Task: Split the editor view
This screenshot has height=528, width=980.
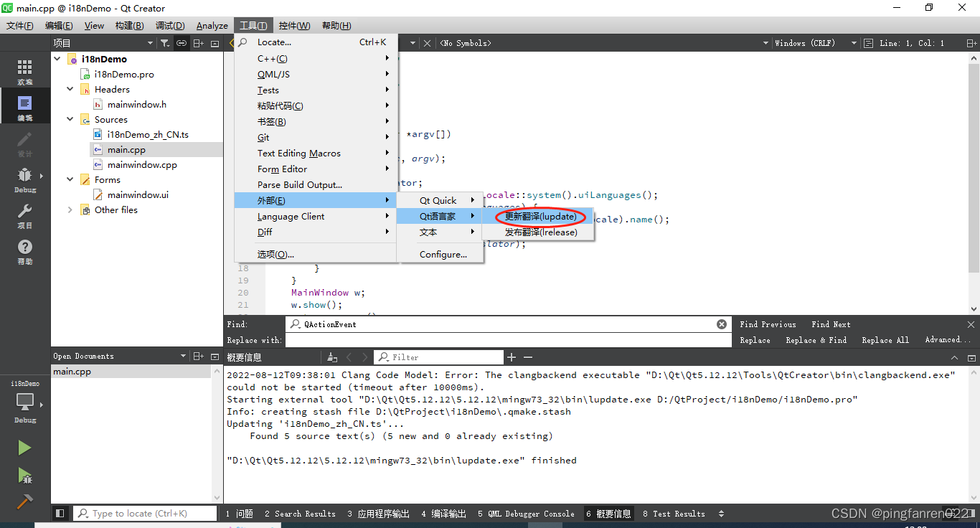Action: 971,43
